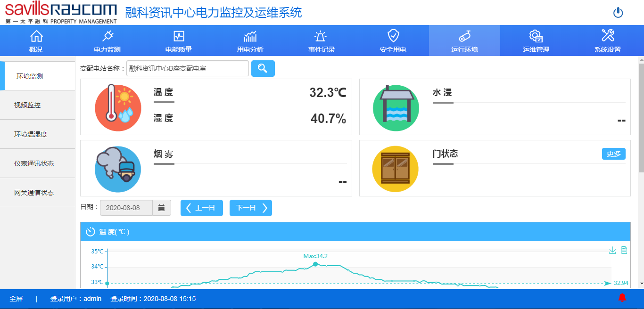Click the scrollbar up arrow
The width and height of the screenshot is (644, 309).
(x=641, y=60)
